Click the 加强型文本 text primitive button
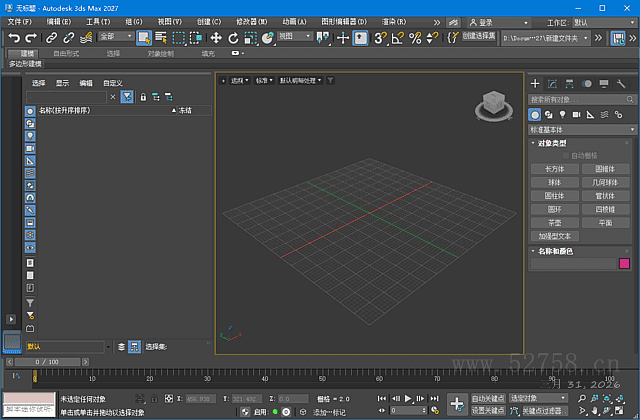This screenshot has width=640, height=420. tap(554, 236)
